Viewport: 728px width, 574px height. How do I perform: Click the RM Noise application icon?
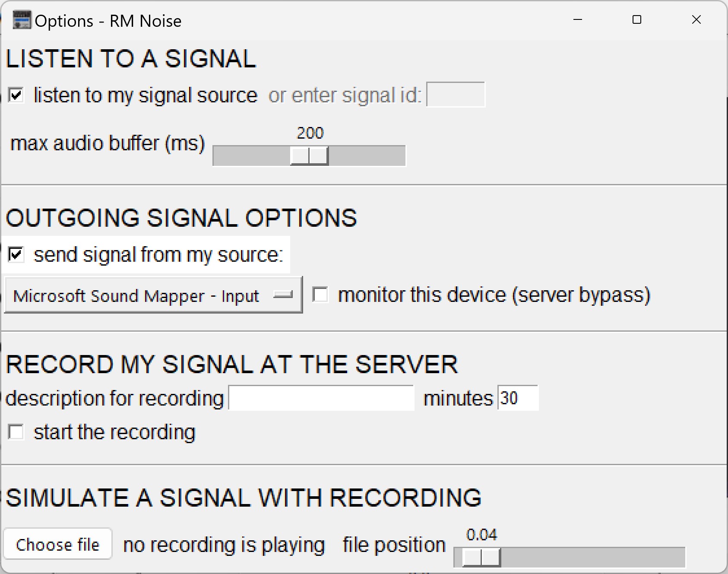pyautogui.click(x=21, y=19)
